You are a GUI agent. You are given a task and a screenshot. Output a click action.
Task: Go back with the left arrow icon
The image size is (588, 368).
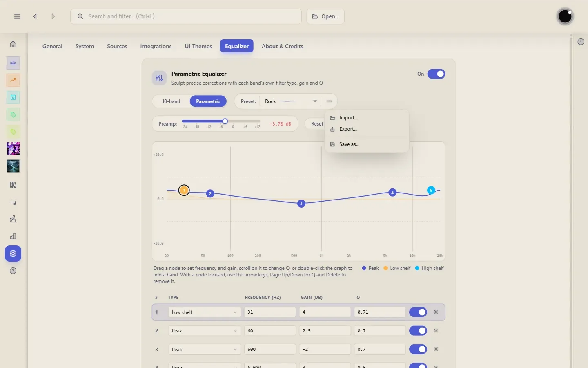[35, 16]
